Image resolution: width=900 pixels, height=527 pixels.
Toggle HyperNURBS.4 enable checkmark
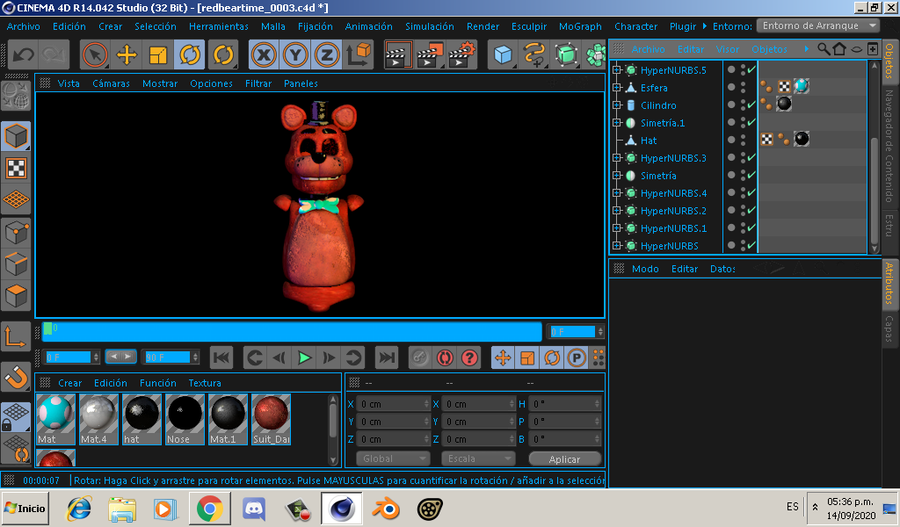751,192
